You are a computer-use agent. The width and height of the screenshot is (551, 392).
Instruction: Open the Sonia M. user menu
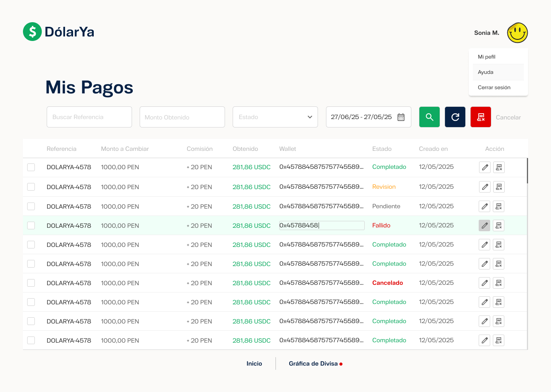[x=486, y=33]
